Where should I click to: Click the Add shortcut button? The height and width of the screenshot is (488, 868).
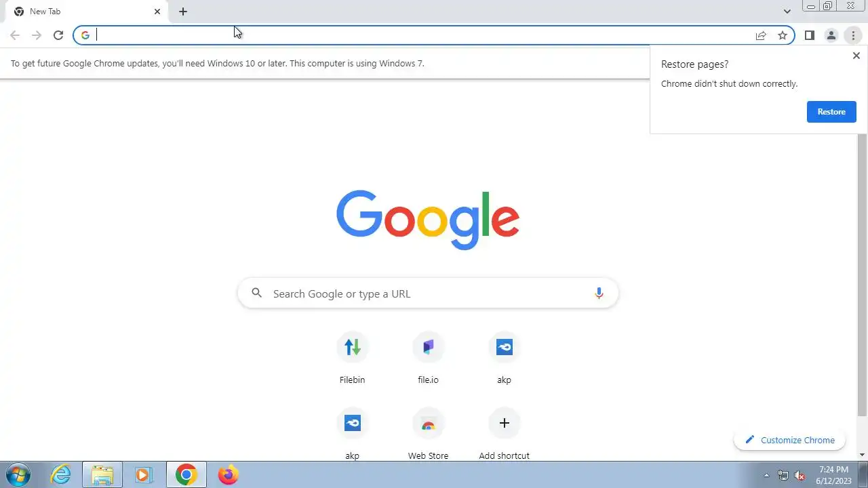504,434
